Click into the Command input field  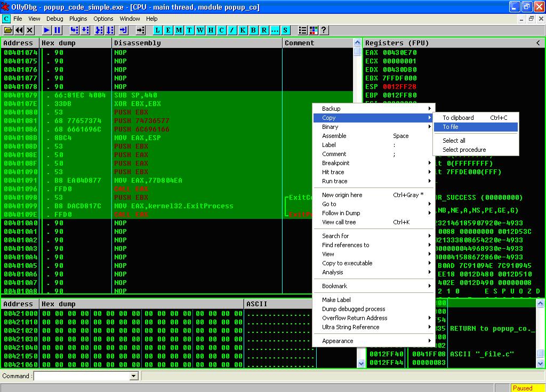click(x=82, y=376)
